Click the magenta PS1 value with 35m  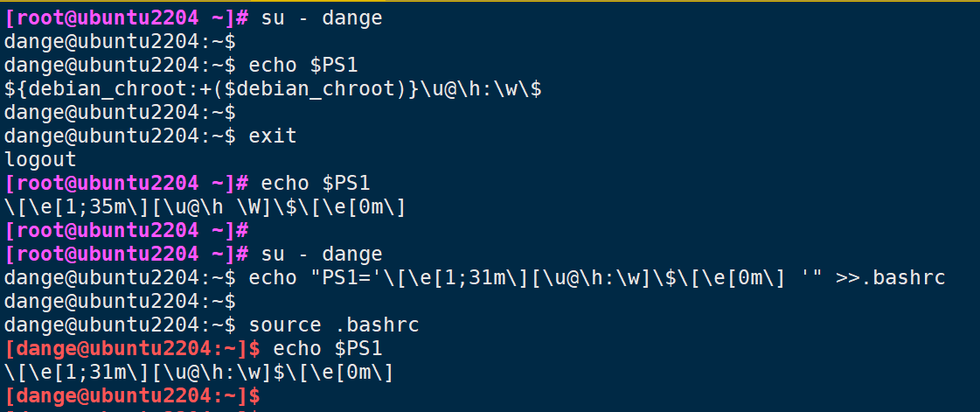205,207
